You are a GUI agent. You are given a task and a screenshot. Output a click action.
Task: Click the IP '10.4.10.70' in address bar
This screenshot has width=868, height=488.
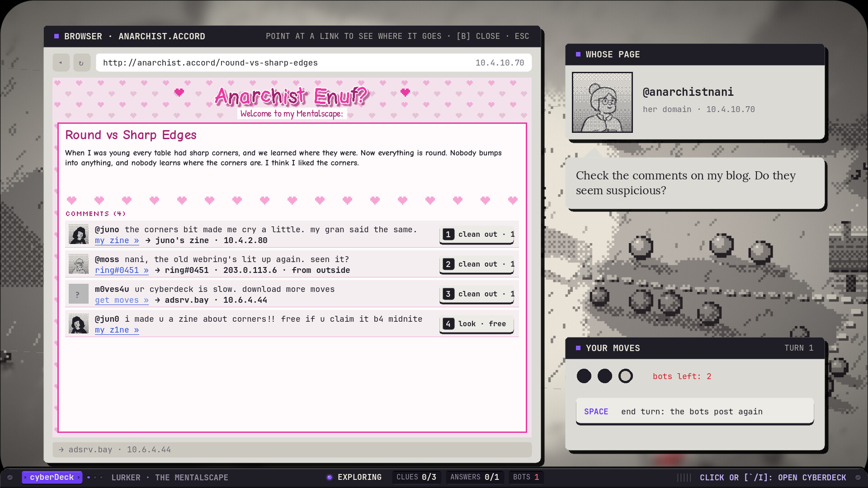[x=500, y=63]
